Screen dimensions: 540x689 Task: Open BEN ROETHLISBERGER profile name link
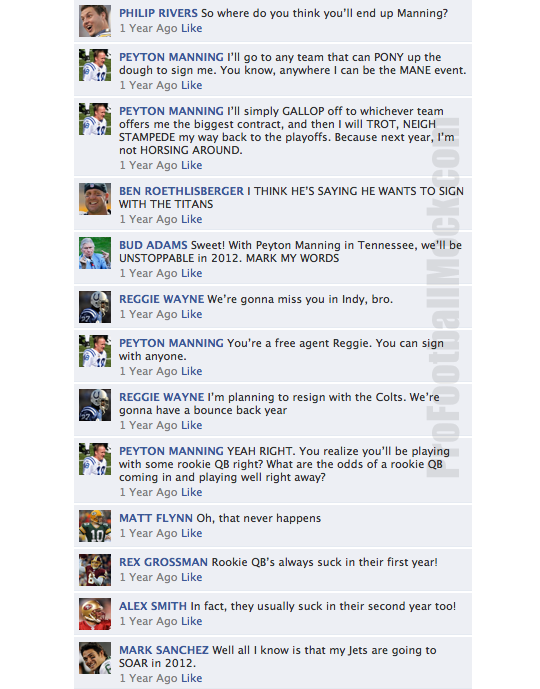click(181, 191)
